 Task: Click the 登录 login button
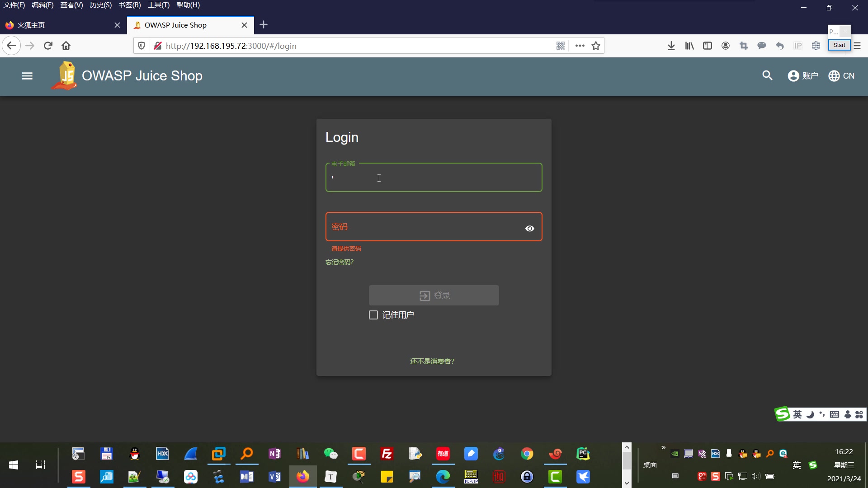coord(434,295)
